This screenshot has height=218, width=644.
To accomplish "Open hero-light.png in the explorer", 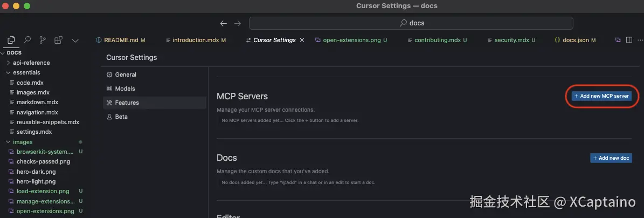I will click(x=36, y=181).
